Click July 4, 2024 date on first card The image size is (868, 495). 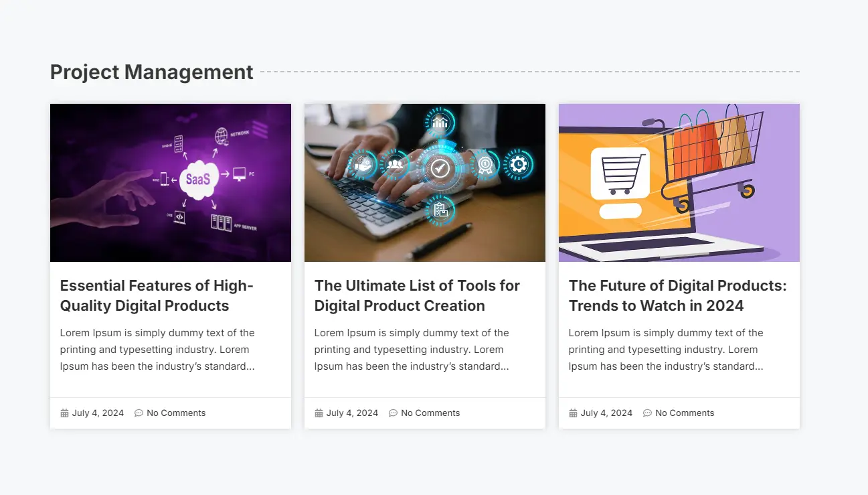(x=98, y=413)
